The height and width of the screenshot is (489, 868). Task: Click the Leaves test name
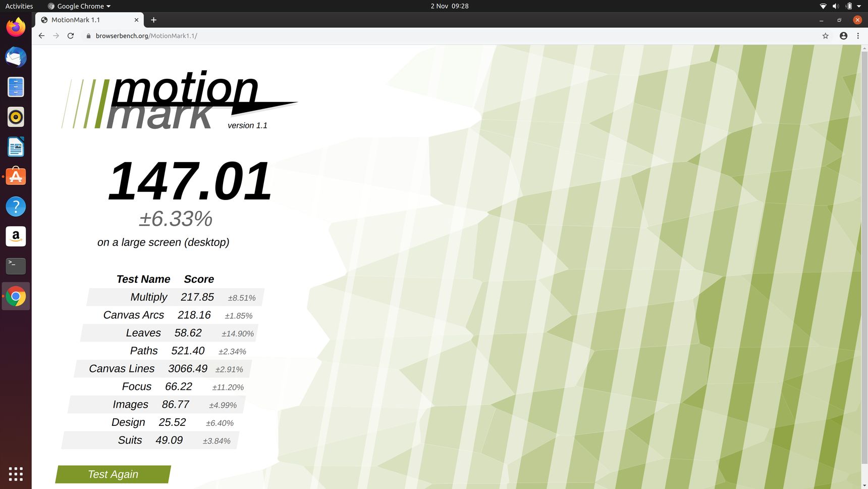143,333
